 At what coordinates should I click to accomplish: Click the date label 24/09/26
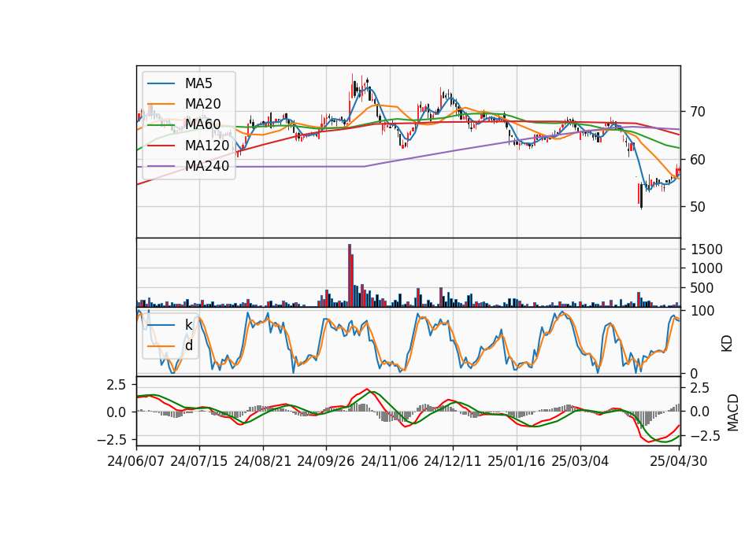[326, 461]
